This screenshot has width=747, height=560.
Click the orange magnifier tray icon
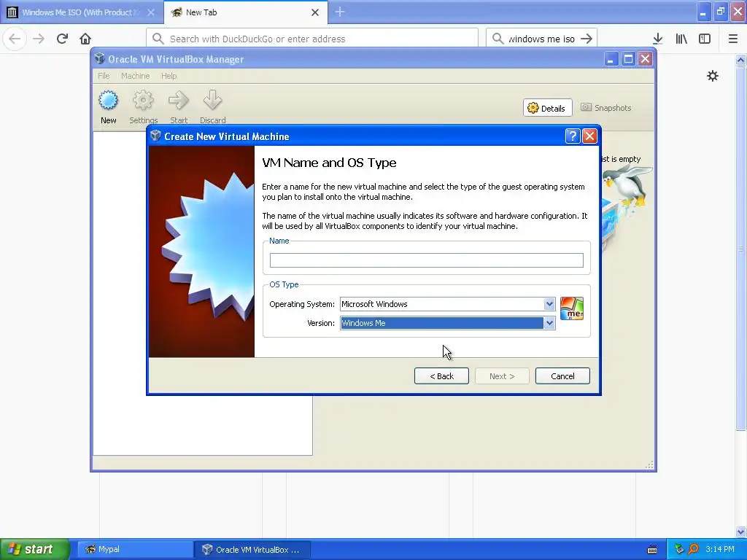[693, 549]
